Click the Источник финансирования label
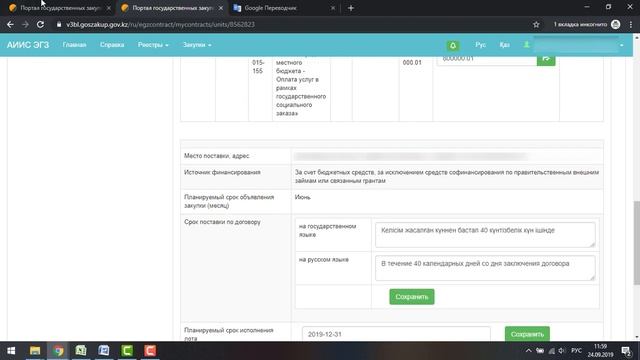Image resolution: width=640 pixels, height=360 pixels. click(222, 172)
